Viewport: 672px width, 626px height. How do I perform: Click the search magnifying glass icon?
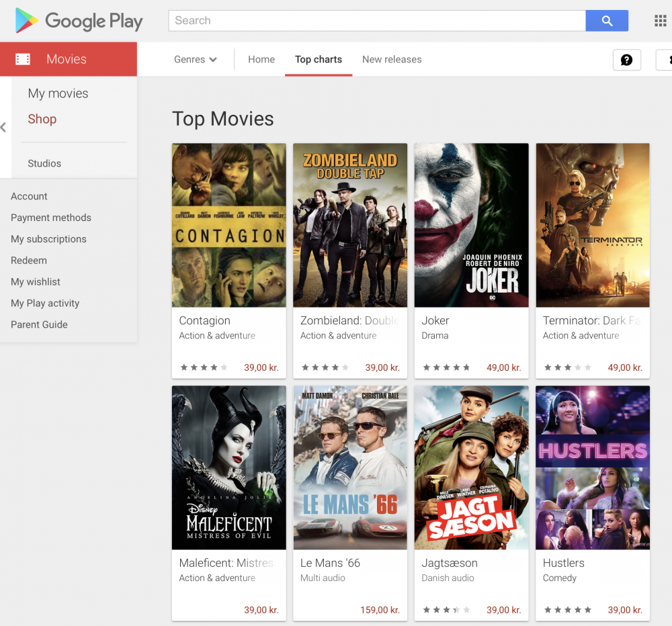click(607, 21)
